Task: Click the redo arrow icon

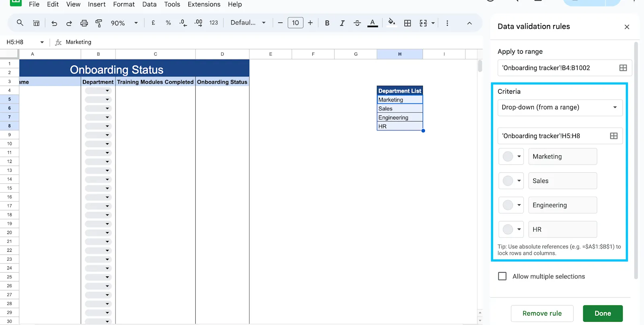Action: tap(69, 23)
